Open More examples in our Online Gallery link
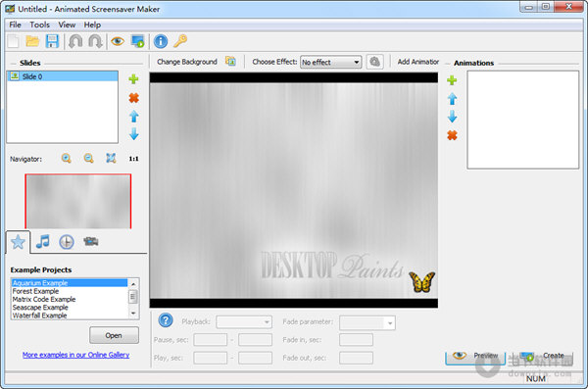The image size is (588, 389). 75,355
